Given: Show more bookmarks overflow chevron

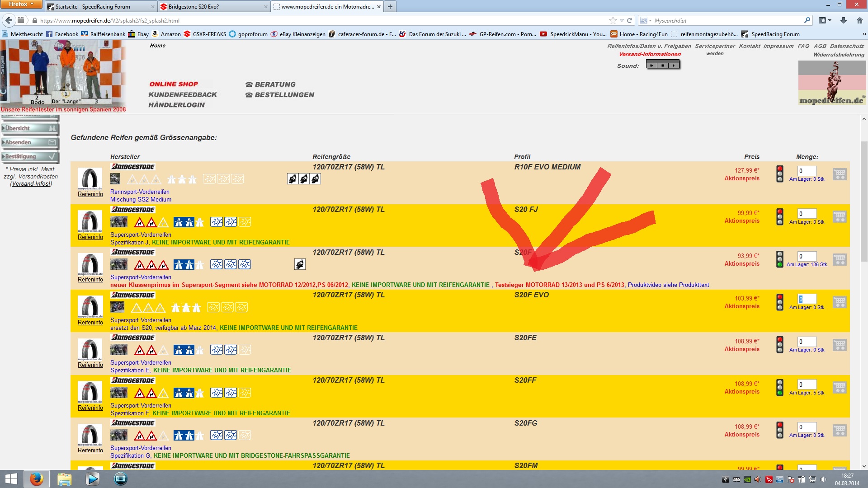Looking at the screenshot, I should pos(864,34).
